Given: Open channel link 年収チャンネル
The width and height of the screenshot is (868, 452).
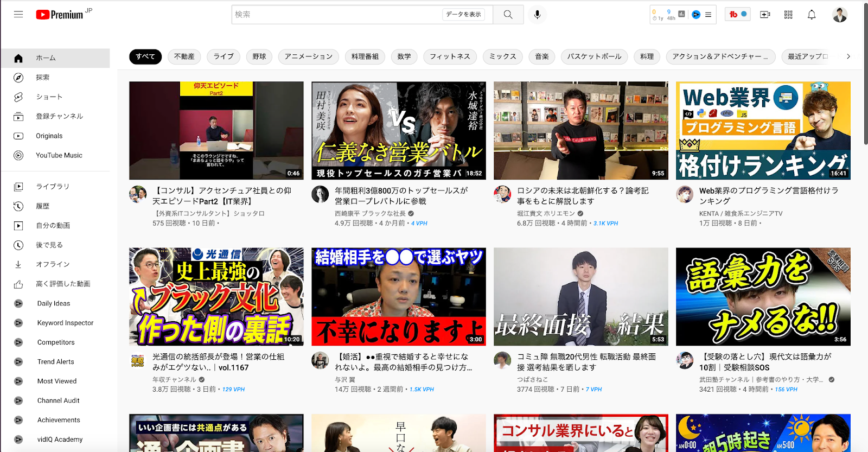Looking at the screenshot, I should coord(174,380).
